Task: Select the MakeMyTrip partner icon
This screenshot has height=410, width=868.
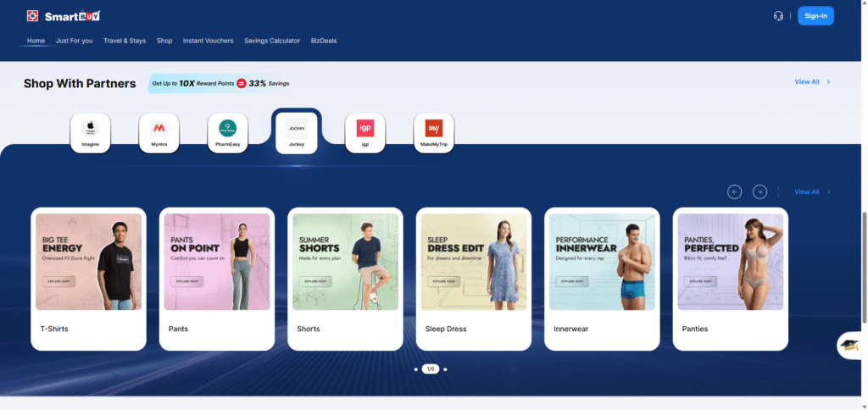Action: point(433,133)
